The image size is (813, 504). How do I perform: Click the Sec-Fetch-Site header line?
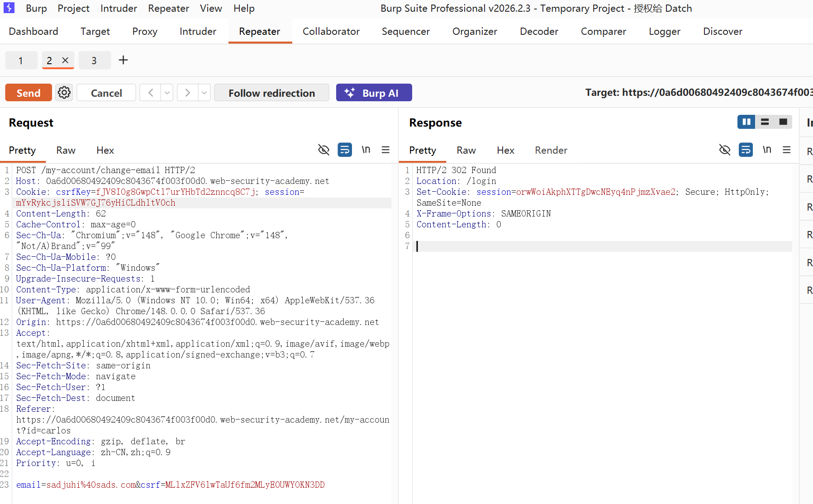(x=83, y=365)
